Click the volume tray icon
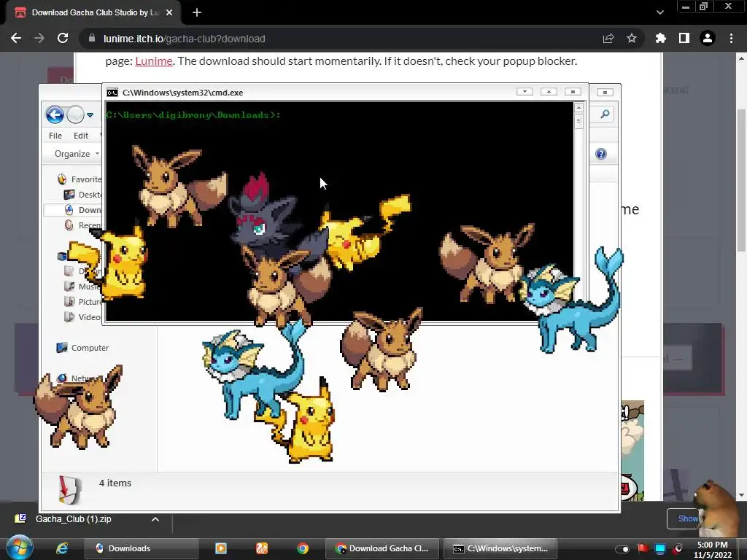747x560 pixels. coord(678,548)
